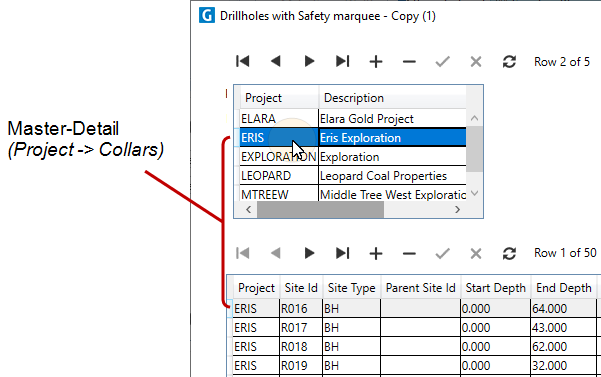Click Site Type BH in R017 row
The height and width of the screenshot is (377, 601).
click(x=351, y=328)
